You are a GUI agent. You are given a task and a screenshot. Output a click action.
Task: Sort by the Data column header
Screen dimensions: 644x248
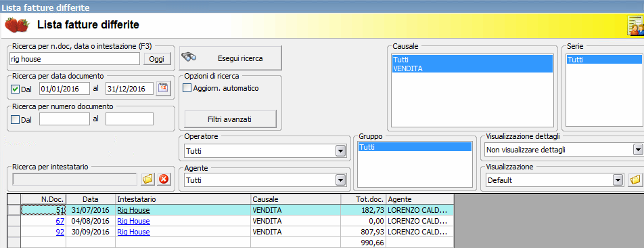coord(91,199)
